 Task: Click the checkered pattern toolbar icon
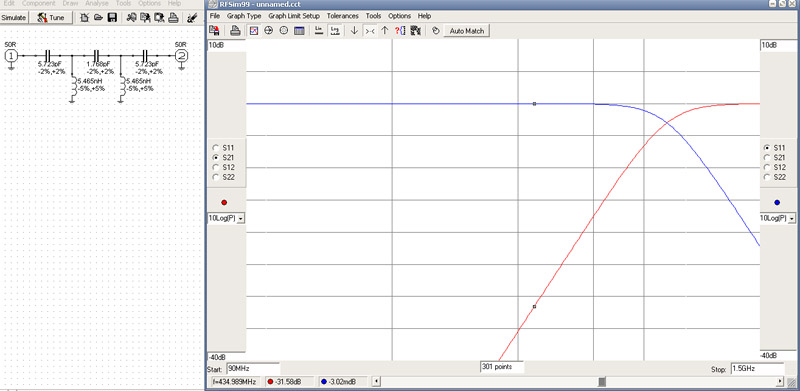click(416, 31)
